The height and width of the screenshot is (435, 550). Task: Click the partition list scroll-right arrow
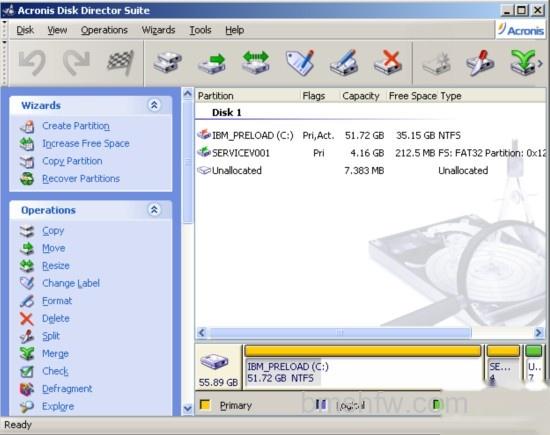pos(538,332)
